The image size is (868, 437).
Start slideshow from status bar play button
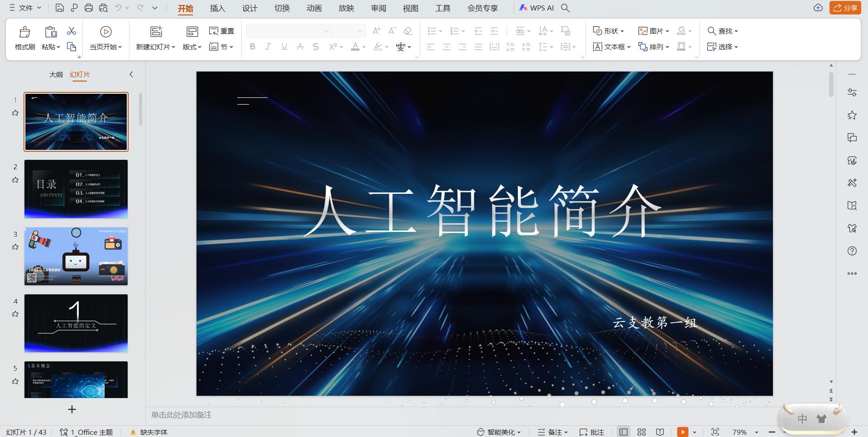pyautogui.click(x=682, y=432)
